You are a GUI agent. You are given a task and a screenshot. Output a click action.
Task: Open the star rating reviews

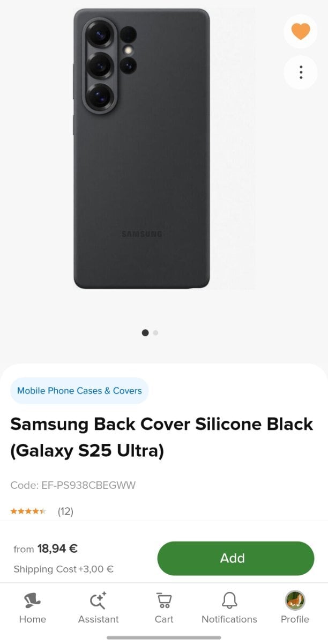point(28,511)
